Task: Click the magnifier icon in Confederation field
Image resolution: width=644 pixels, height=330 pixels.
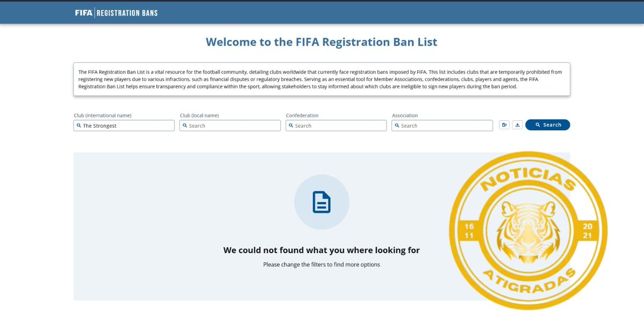Action: (x=291, y=126)
